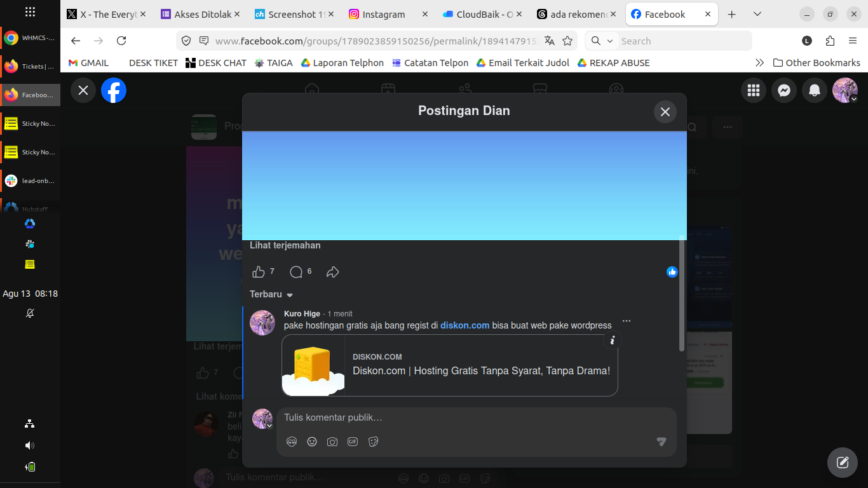Image resolution: width=868 pixels, height=488 pixels.
Task: Send the comment with the arrow icon
Action: [x=661, y=442]
